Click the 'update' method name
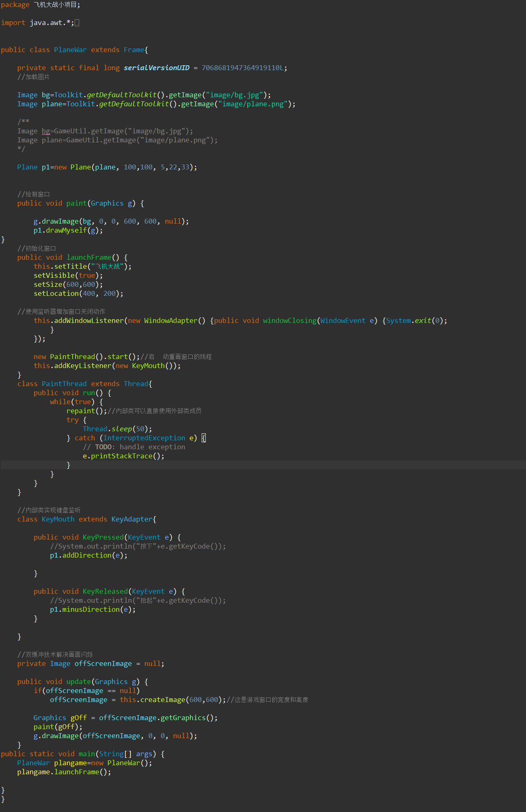Image resolution: width=526 pixels, height=812 pixels. pyautogui.click(x=79, y=682)
